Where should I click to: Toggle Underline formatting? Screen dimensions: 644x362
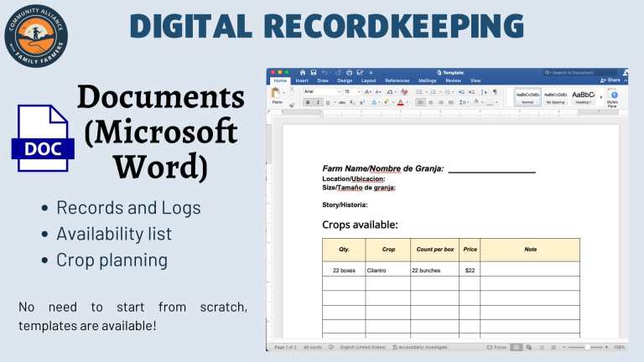click(328, 102)
